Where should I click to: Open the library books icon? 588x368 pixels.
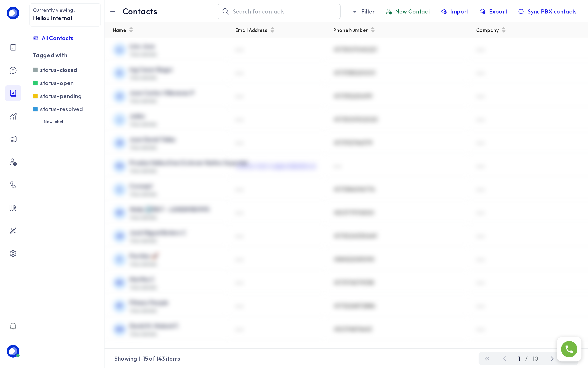pyautogui.click(x=13, y=208)
